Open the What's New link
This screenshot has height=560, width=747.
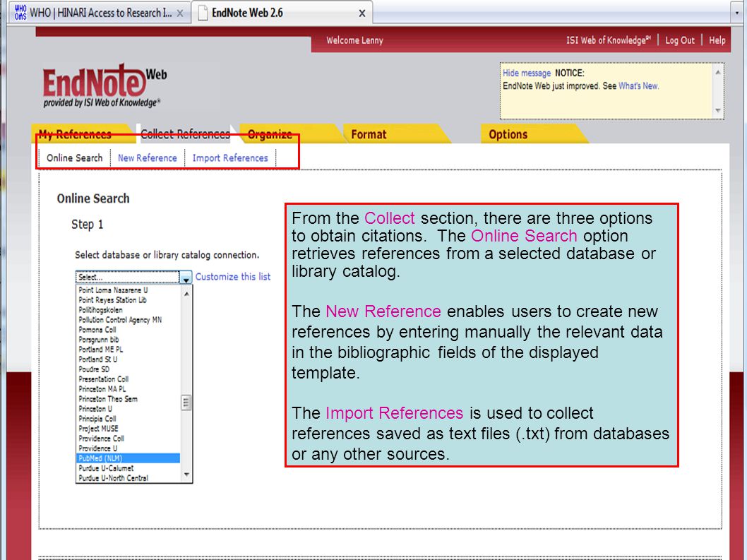638,86
